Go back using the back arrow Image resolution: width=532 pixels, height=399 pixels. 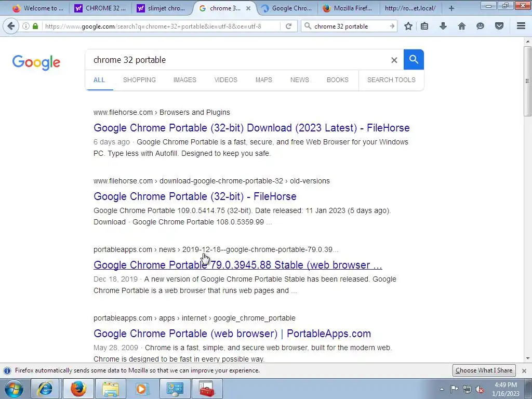tap(11, 26)
